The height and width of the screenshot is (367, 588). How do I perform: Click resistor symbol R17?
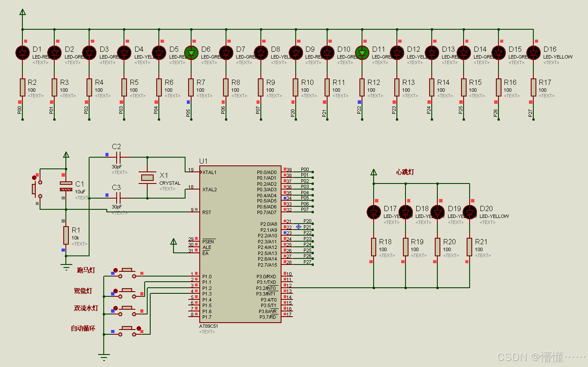click(x=533, y=87)
